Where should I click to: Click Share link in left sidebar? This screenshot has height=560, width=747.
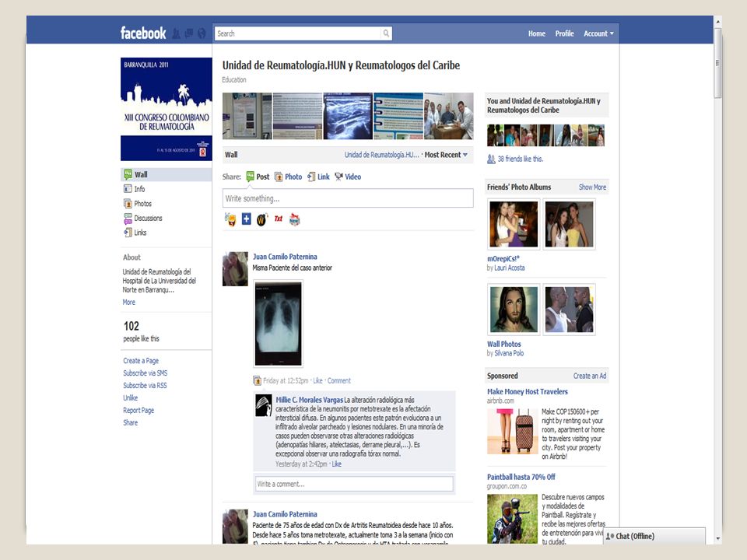pyautogui.click(x=130, y=422)
